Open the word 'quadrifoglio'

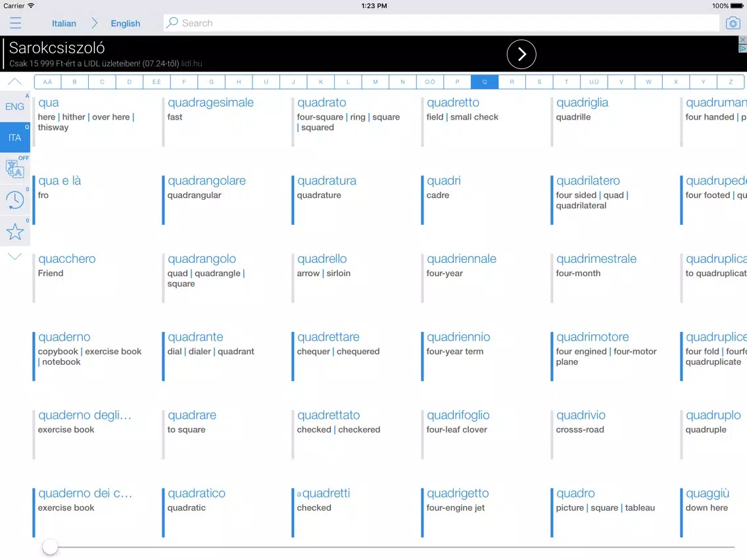458,415
